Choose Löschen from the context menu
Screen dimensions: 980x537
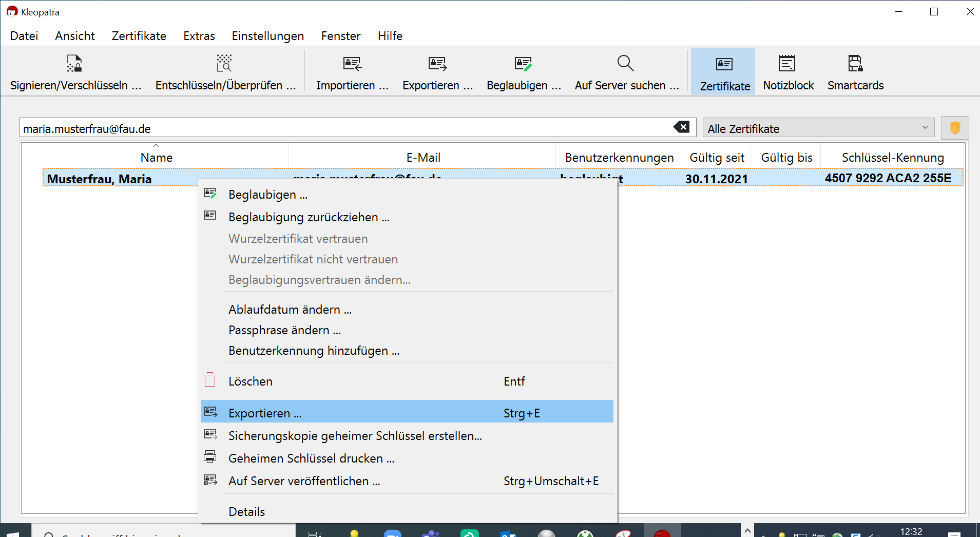click(251, 381)
